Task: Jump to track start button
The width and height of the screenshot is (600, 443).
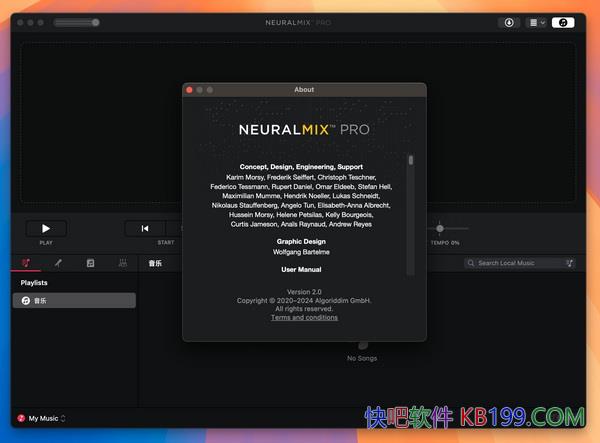Action: (x=145, y=228)
